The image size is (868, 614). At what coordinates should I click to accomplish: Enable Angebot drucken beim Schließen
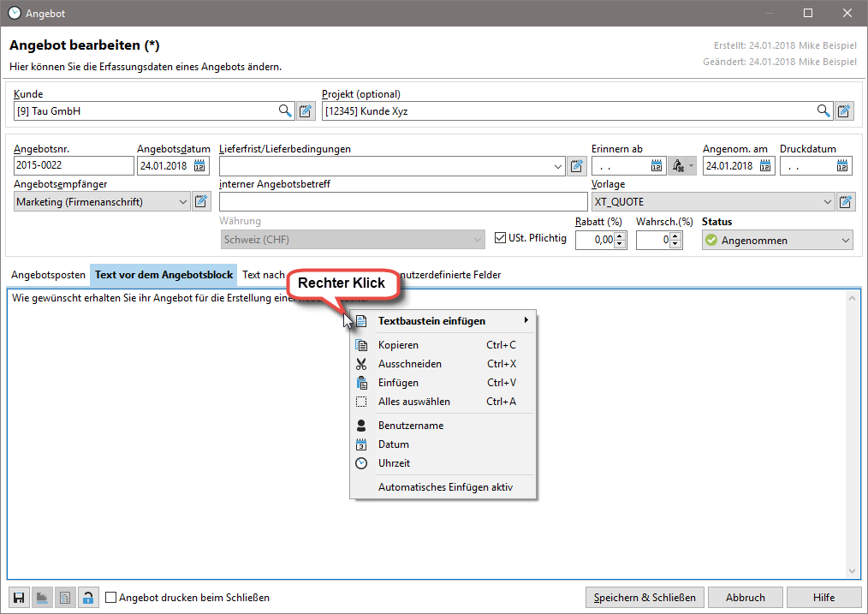pyautogui.click(x=111, y=598)
